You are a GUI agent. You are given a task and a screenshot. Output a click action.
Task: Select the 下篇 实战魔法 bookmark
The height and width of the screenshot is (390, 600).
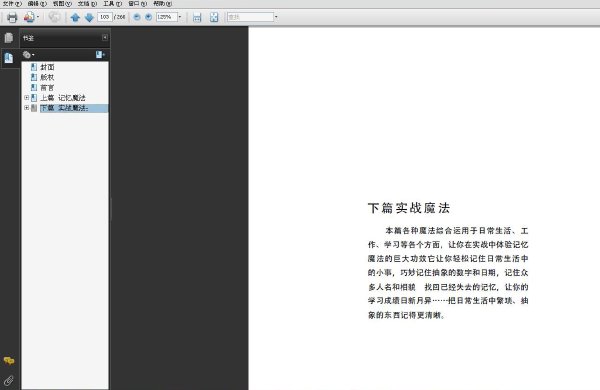tap(64, 108)
